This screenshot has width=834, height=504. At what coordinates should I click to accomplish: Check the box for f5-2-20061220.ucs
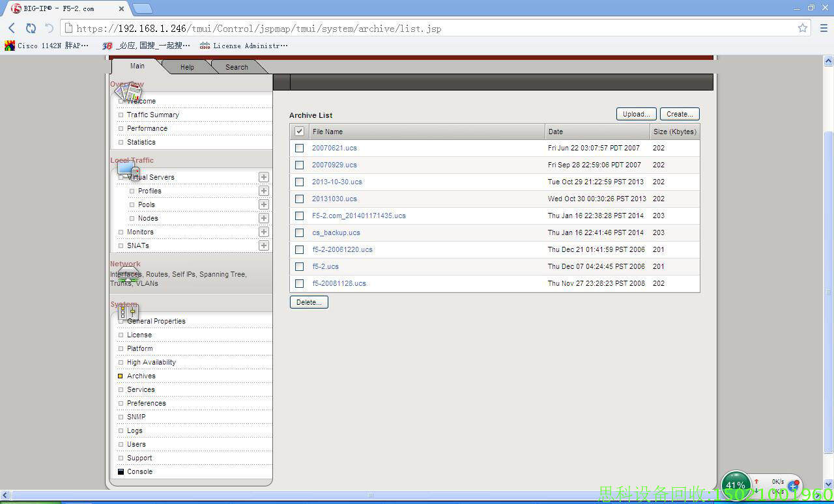(299, 249)
